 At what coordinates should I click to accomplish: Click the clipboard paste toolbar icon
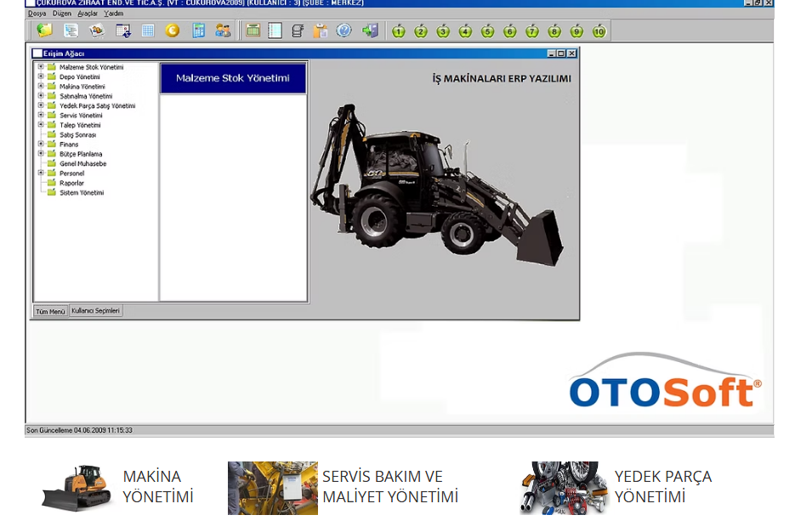click(321, 31)
